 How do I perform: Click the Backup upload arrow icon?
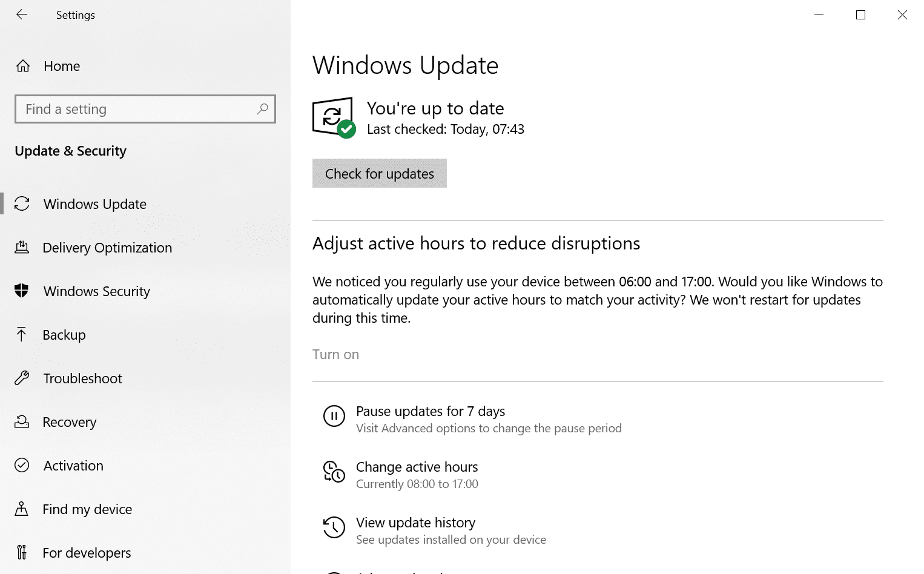click(22, 334)
